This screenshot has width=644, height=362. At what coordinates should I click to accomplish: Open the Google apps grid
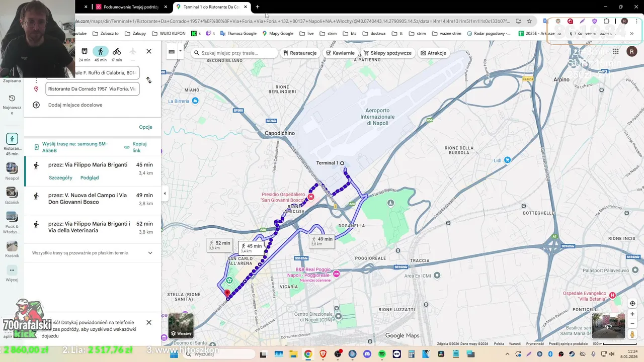coord(616,51)
